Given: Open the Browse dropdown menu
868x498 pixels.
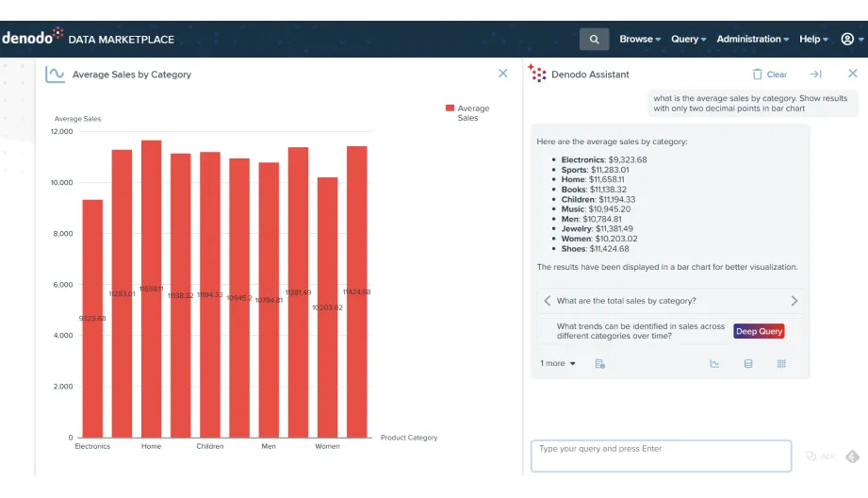Looking at the screenshot, I should (x=640, y=40).
